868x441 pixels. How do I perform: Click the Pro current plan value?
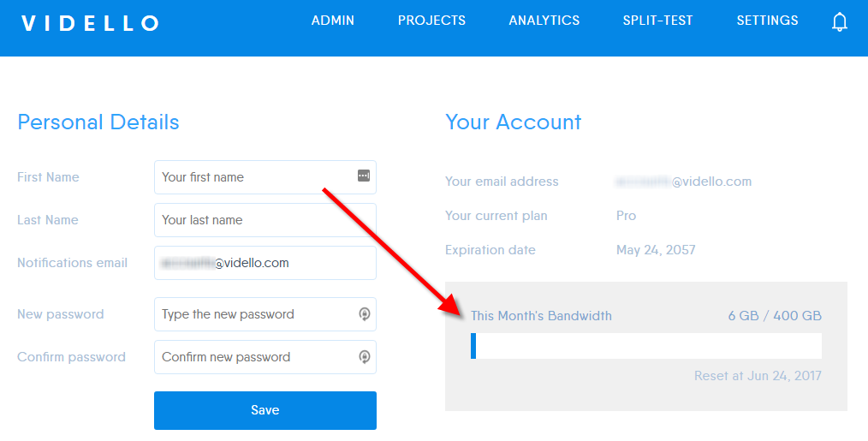coord(626,216)
